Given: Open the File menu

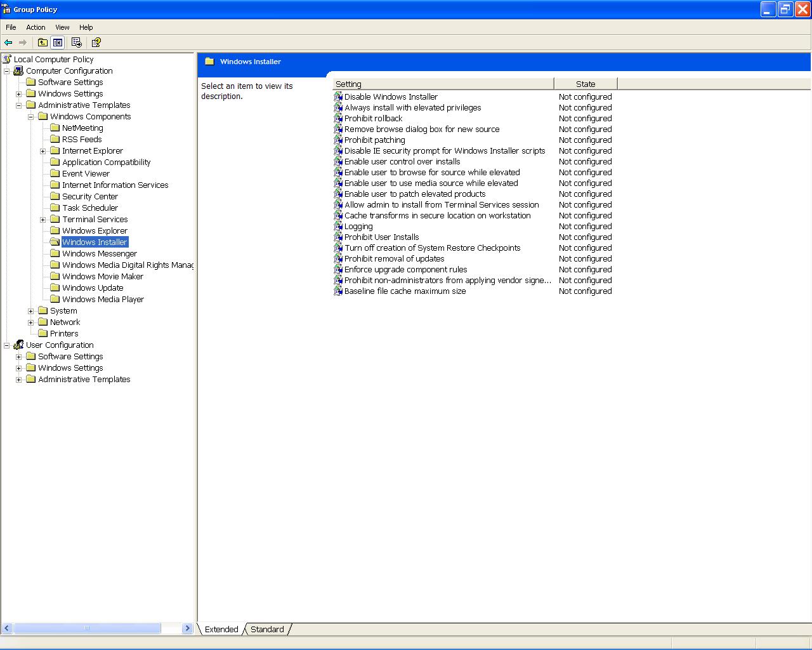Looking at the screenshot, I should [x=11, y=27].
